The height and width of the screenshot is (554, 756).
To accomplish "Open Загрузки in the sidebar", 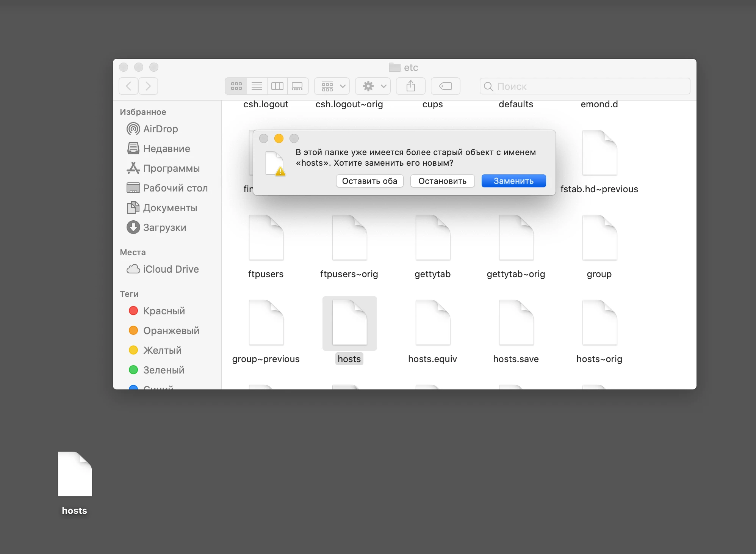I will coord(164,228).
